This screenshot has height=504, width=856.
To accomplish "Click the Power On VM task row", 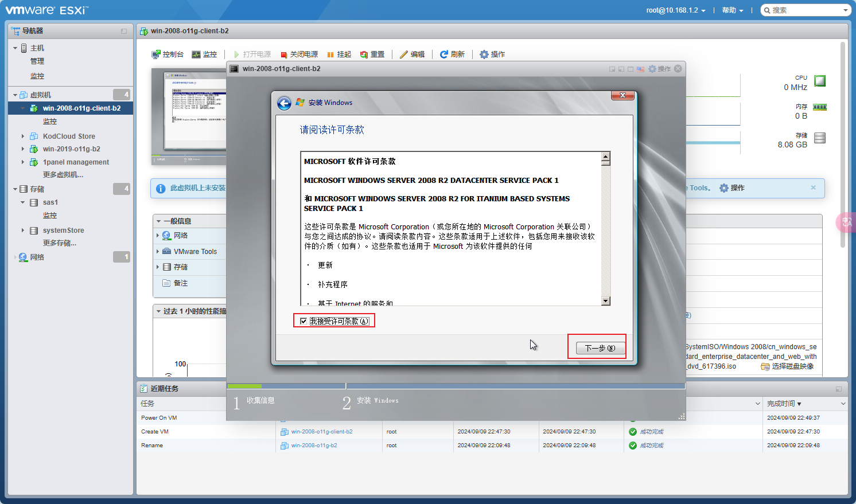I will [492, 418].
